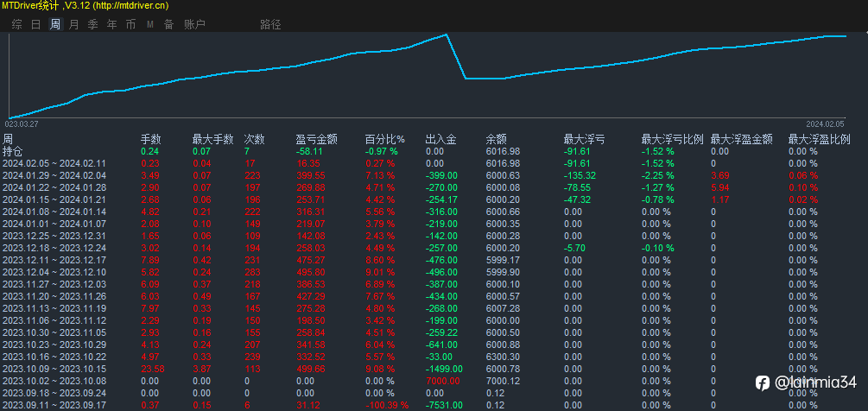This screenshot has height=411, width=868.
Task: Select the 周 weekly tab
Action: coord(55,24)
